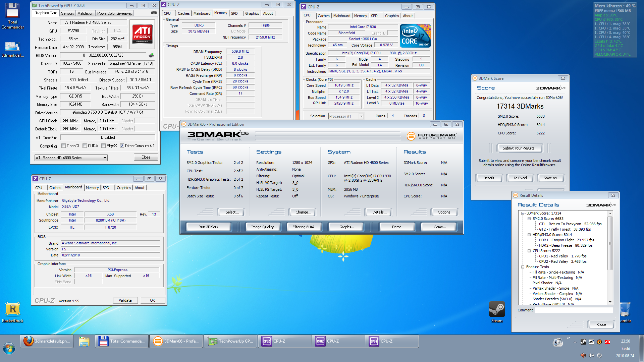Click the Comment input field

[x=574, y=310]
